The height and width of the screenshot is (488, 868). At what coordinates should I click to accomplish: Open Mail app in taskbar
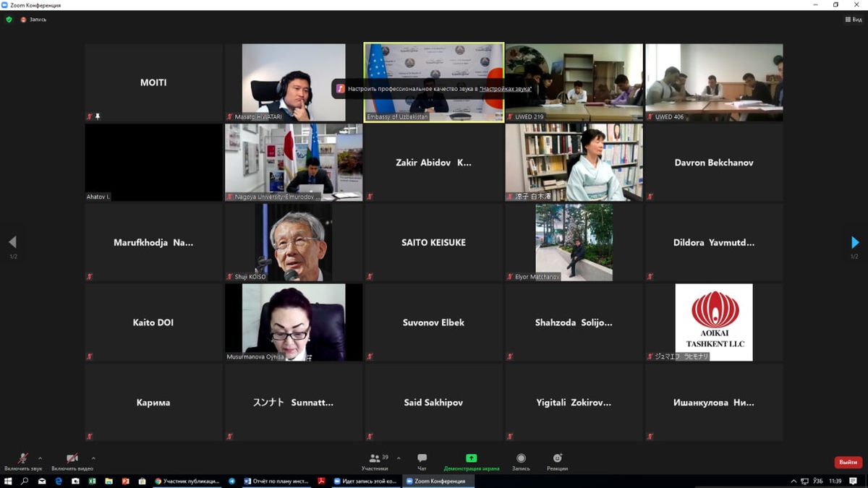[x=42, y=481]
